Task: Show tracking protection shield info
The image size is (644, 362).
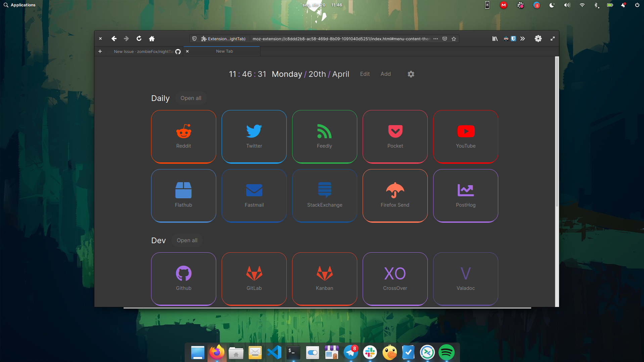Action: 194,39
